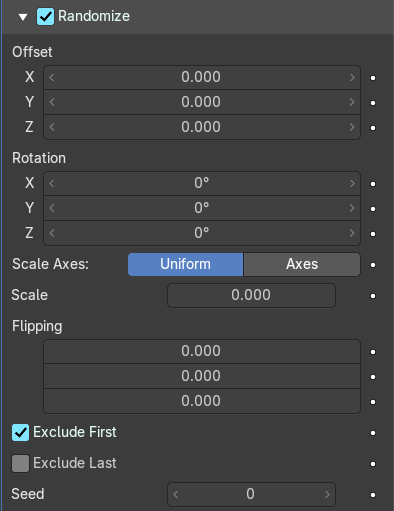Disable the Randomize checkbox
This screenshot has height=511, width=394.
pyautogui.click(x=45, y=16)
